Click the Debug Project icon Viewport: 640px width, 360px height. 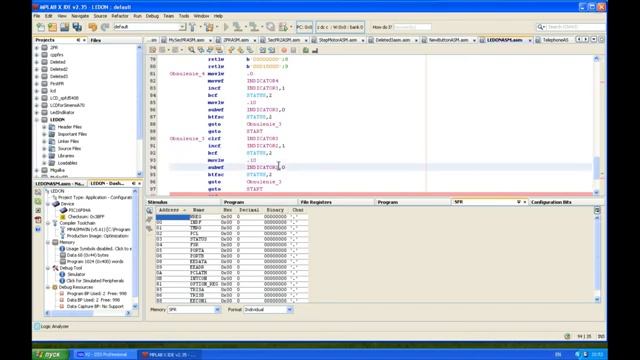[x=283, y=27]
